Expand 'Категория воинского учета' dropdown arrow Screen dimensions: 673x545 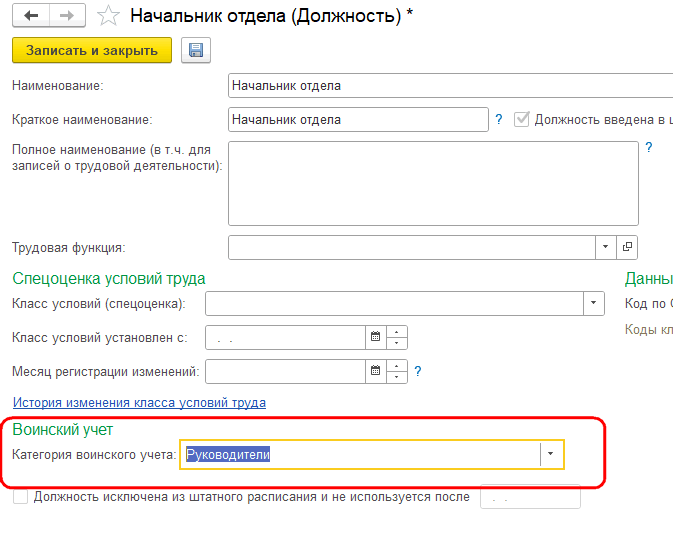pos(551,454)
